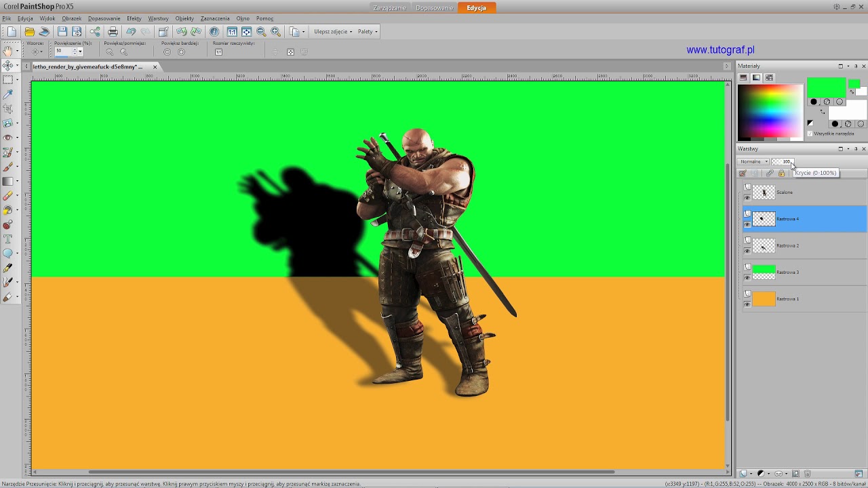This screenshot has height=488, width=868.
Task: Select the Dropper tool
Action: [8, 95]
